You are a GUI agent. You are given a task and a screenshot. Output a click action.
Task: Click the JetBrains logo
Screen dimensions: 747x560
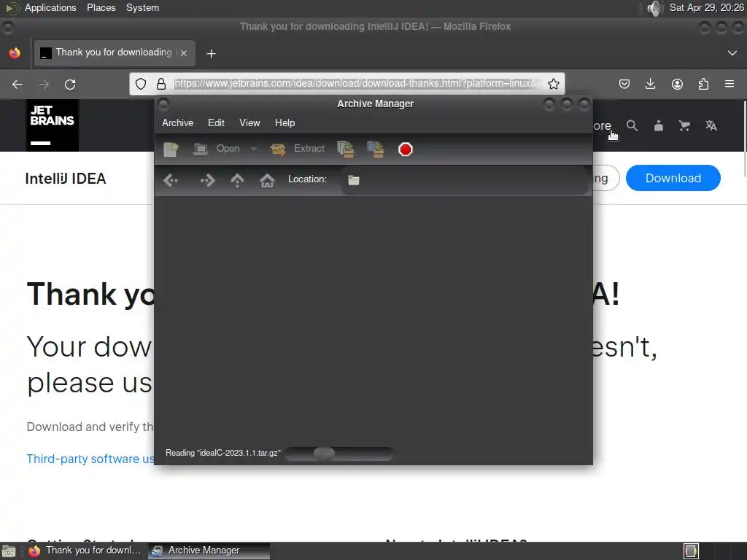53,125
